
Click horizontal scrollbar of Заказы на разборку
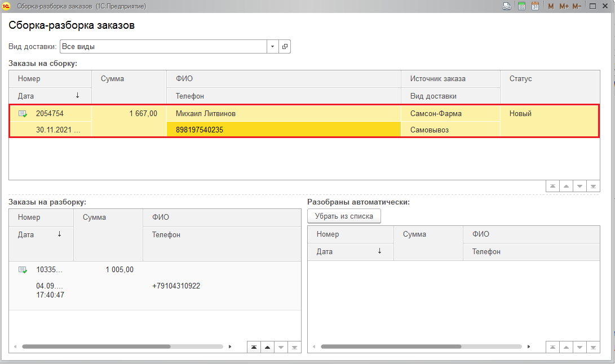coord(96,347)
